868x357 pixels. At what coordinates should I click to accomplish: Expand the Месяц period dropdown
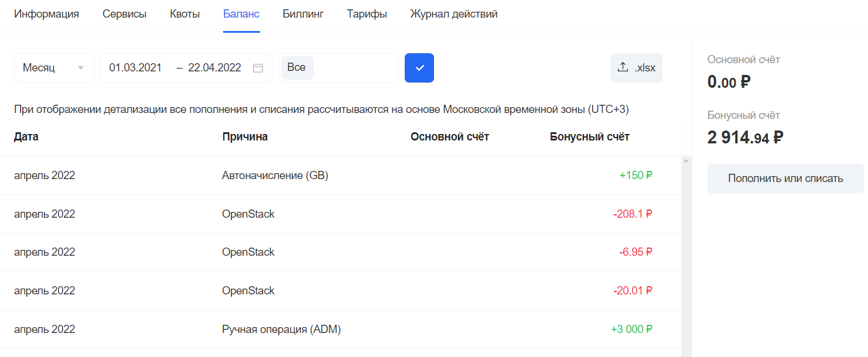pyautogui.click(x=54, y=68)
